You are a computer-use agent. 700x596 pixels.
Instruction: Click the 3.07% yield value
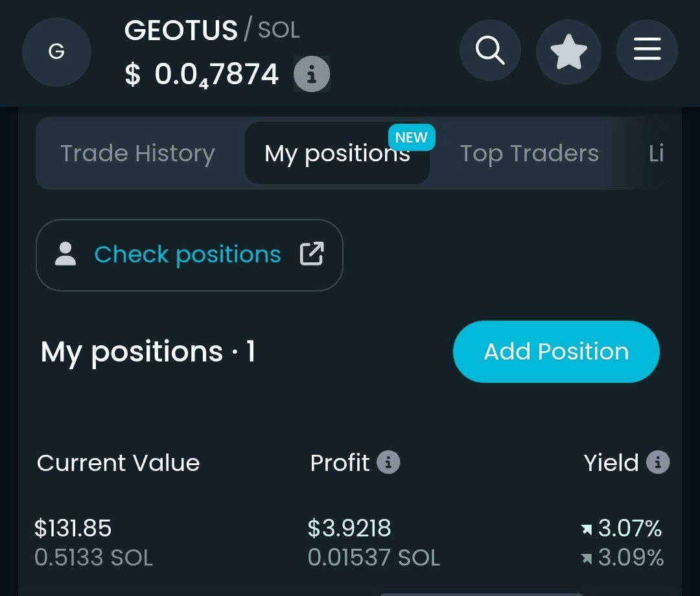point(630,528)
